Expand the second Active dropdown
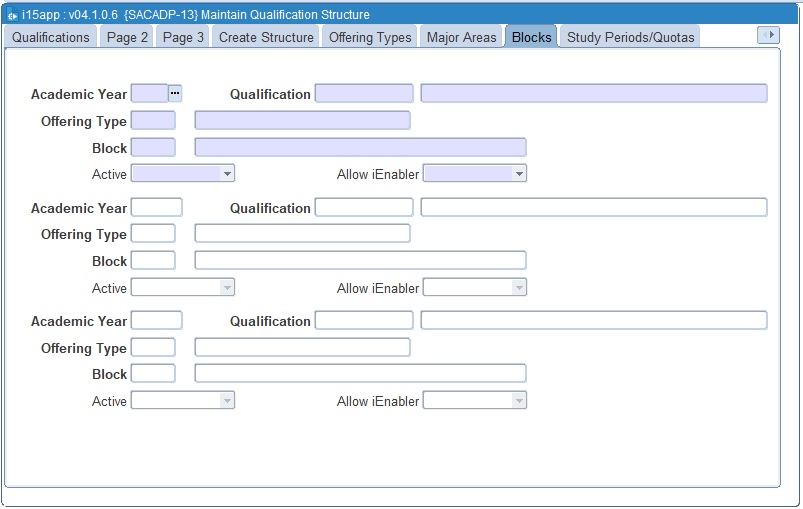 [182, 288]
